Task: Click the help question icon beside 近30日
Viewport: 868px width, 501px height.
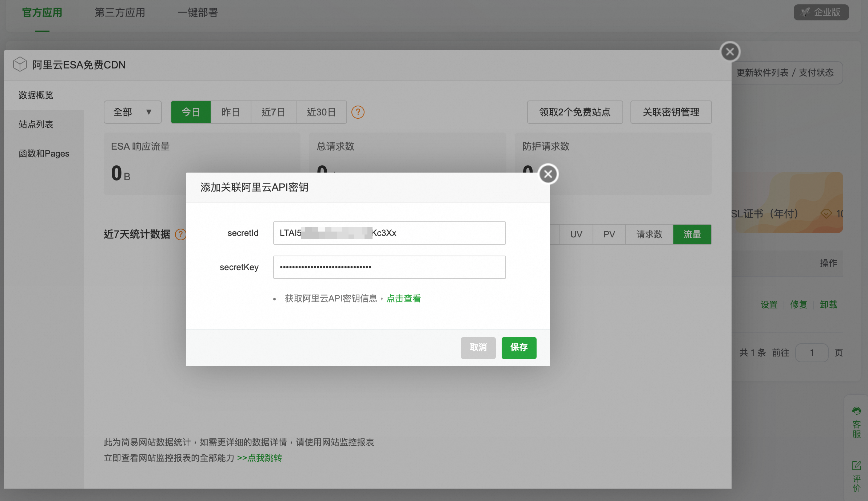Action: 358,112
